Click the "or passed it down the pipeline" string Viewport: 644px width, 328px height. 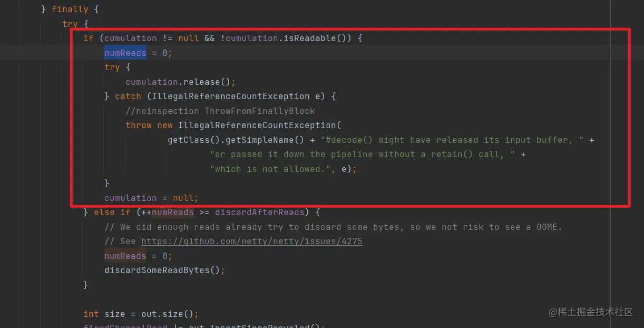tap(363, 155)
